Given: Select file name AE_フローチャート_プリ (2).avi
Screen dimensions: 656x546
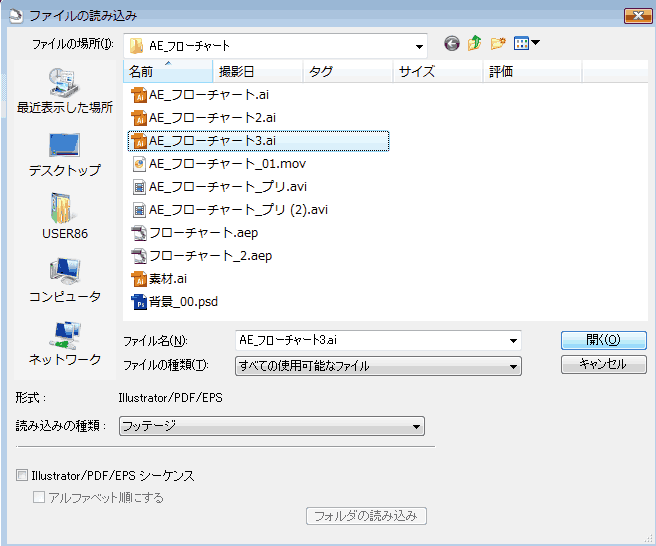Looking at the screenshot, I should tap(238, 210).
